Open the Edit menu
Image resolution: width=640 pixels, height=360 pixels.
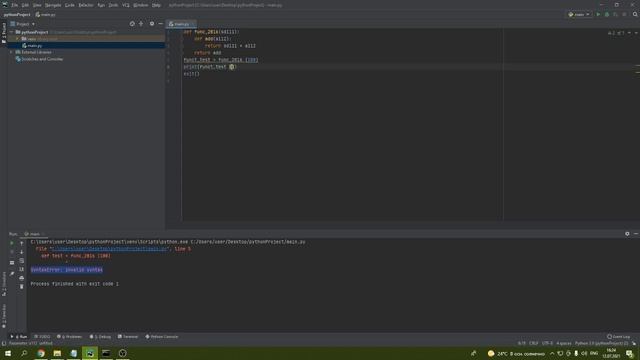pyautogui.click(x=25, y=5)
